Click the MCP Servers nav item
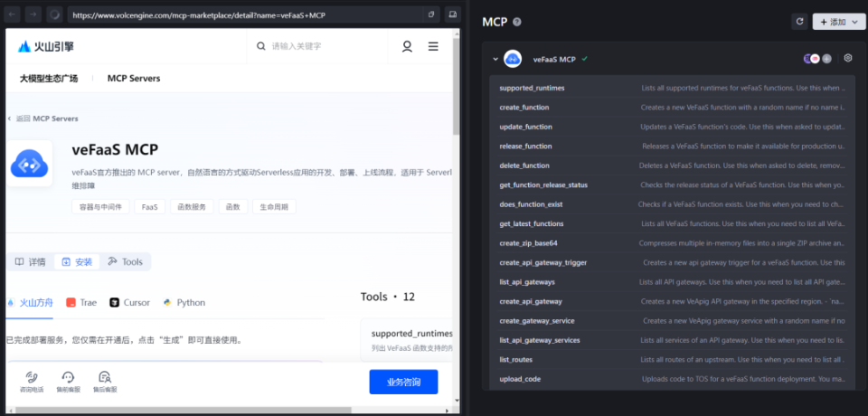The width and height of the screenshot is (868, 416). click(x=134, y=79)
